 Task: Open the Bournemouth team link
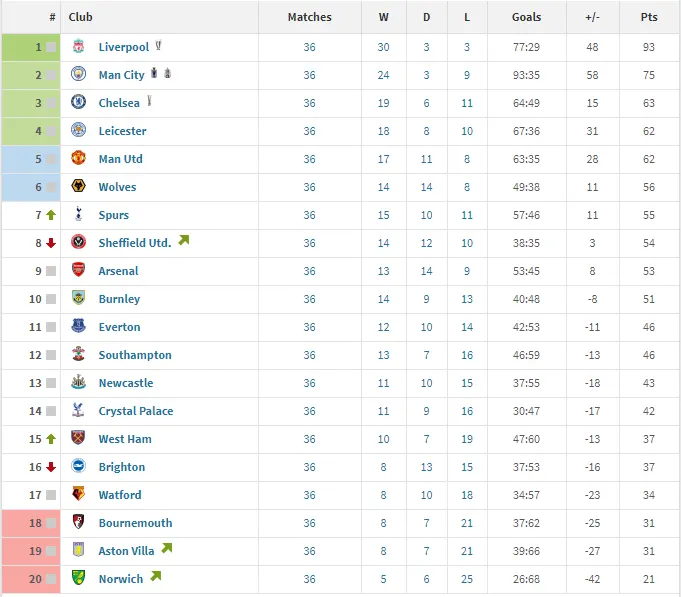pyautogui.click(x=135, y=523)
